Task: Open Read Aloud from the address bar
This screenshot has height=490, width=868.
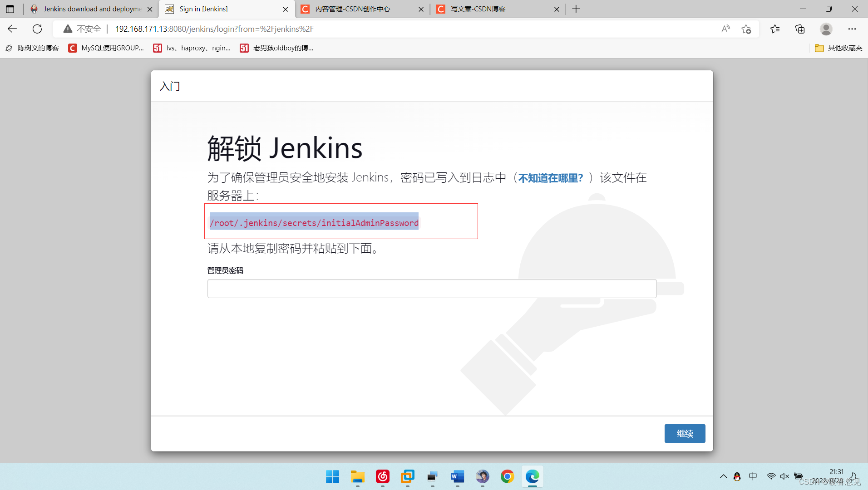Action: click(725, 29)
